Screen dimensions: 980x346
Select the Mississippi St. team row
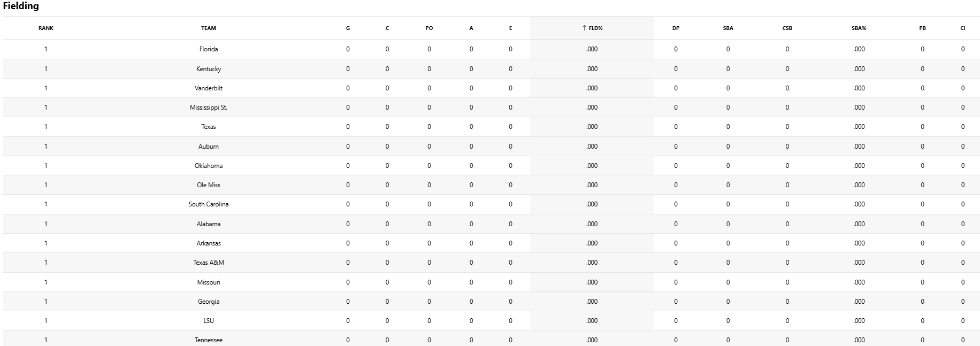pyautogui.click(x=209, y=107)
